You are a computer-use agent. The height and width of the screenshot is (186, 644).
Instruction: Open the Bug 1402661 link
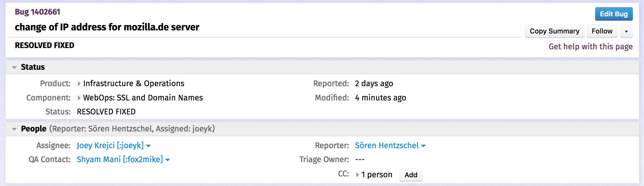click(37, 12)
